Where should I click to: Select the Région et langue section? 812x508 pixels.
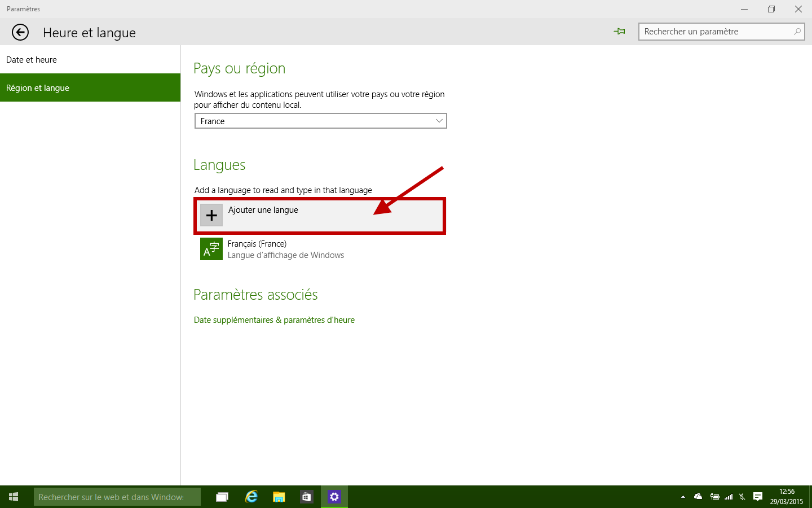pyautogui.click(x=90, y=87)
